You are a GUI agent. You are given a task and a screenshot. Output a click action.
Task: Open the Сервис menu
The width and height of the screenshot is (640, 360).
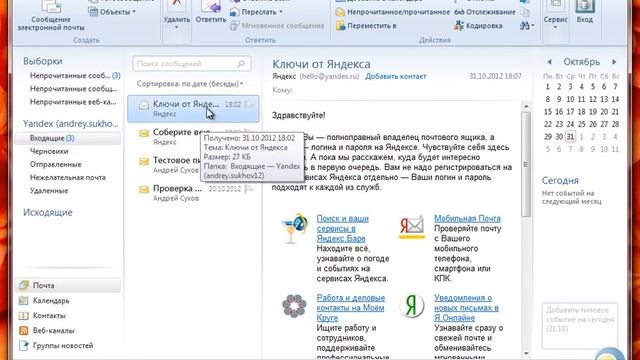[x=555, y=16]
